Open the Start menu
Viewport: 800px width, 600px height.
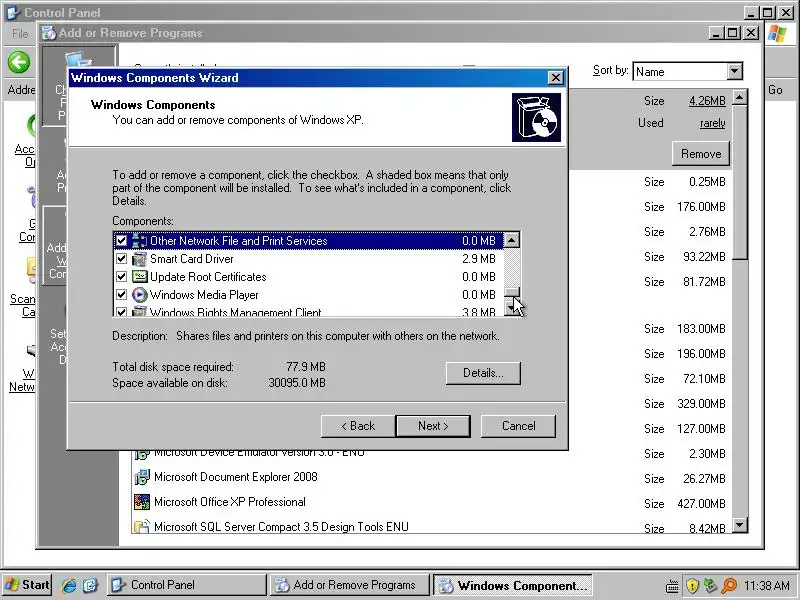pos(27,585)
